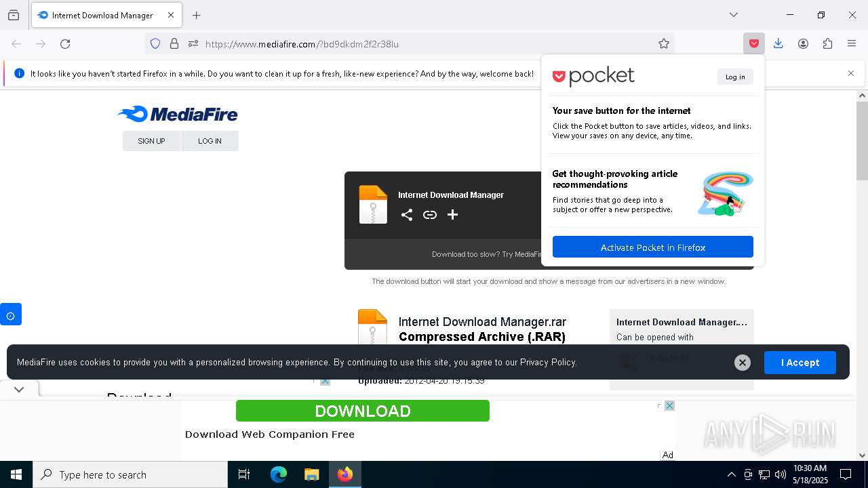
Task: Click Log in in Pocket panel
Action: point(735,77)
